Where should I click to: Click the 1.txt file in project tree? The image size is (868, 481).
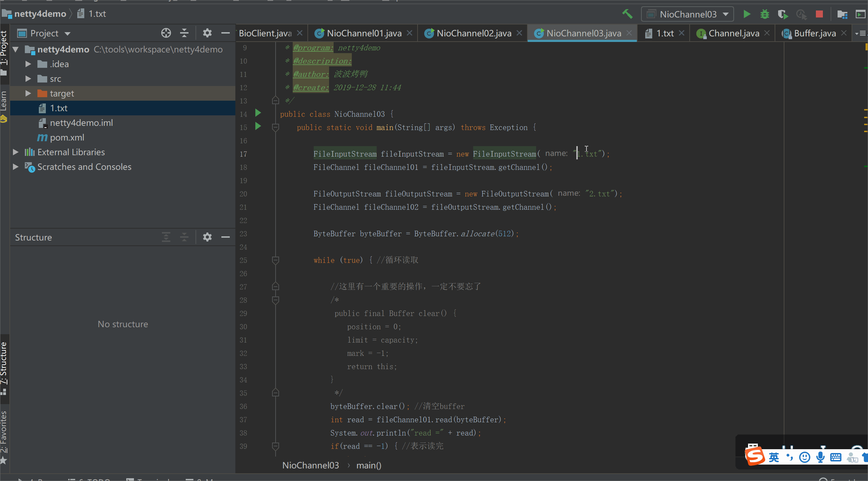pos(59,108)
